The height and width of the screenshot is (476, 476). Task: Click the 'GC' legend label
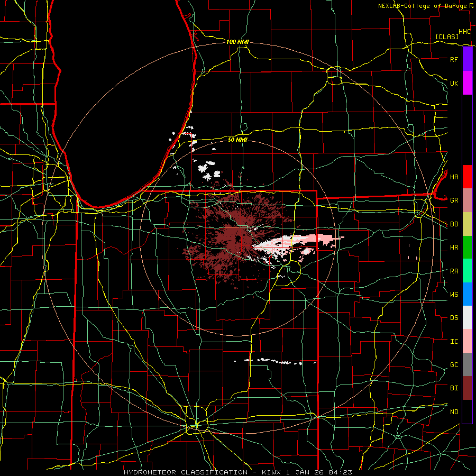tap(454, 365)
